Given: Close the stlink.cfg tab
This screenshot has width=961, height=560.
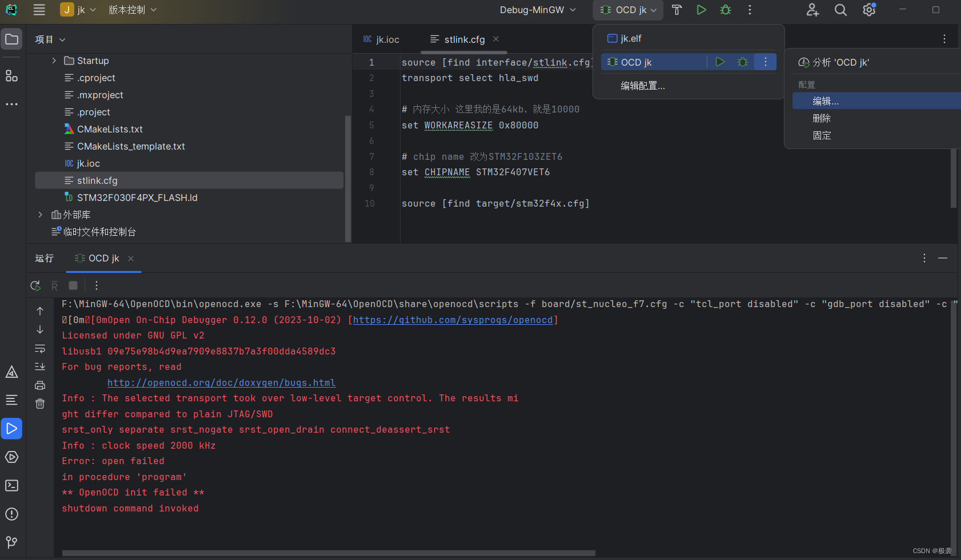Looking at the screenshot, I should pos(496,39).
